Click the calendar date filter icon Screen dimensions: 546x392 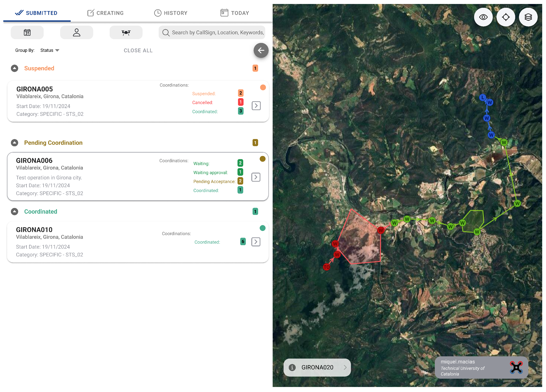tap(27, 33)
